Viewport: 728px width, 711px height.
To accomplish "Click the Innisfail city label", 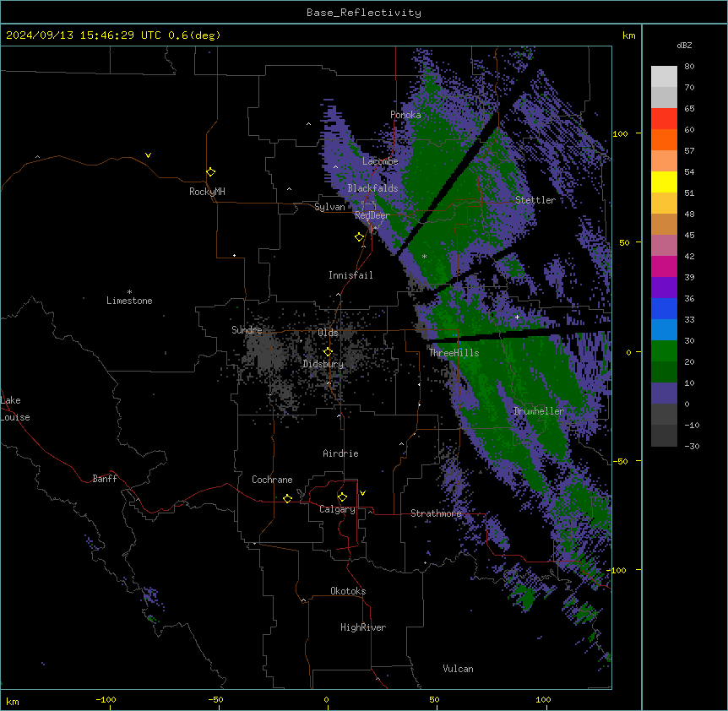I will [350, 275].
